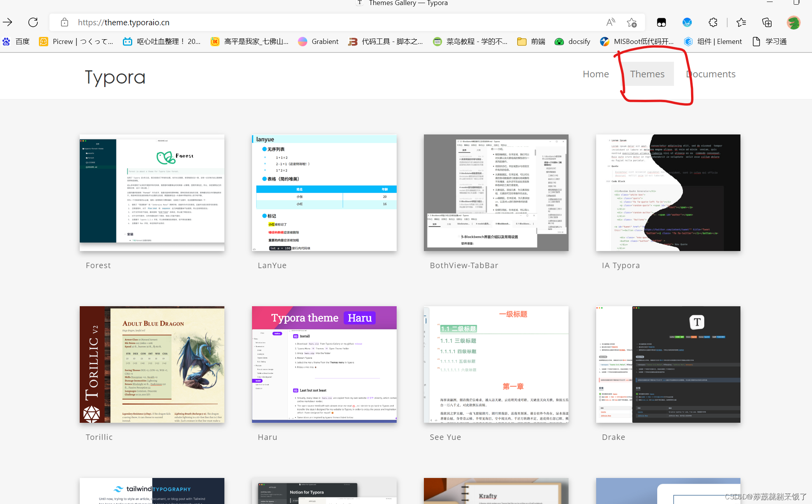
Task: Click the See Yue theme title
Action: click(445, 437)
